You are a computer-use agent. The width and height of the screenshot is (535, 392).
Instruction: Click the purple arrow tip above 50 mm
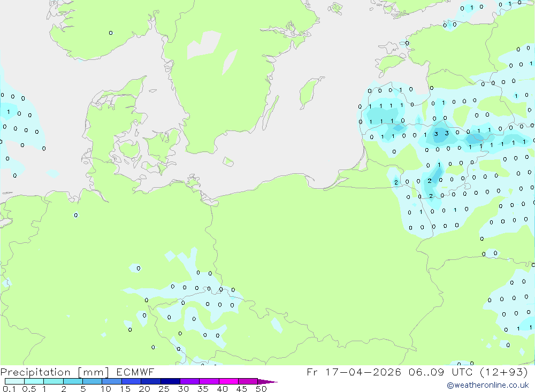click(x=267, y=382)
